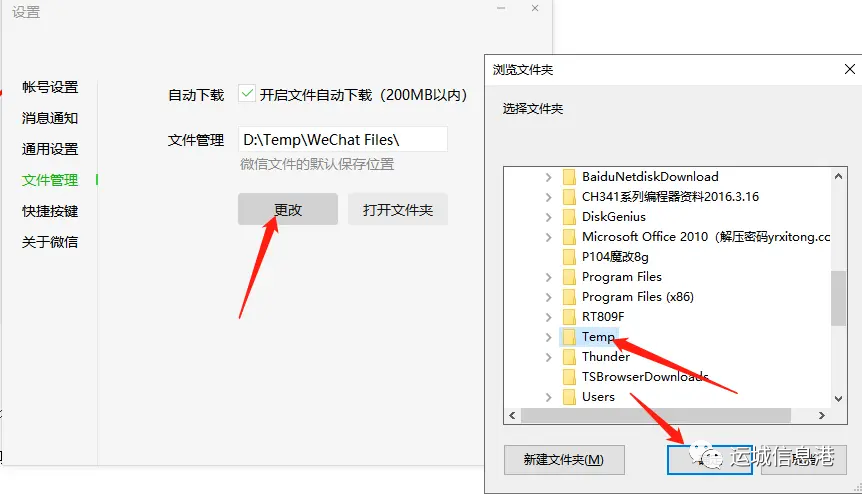Click the TSBrowserDownloads folder icon
This screenshot has height=494, width=862.
569,377
